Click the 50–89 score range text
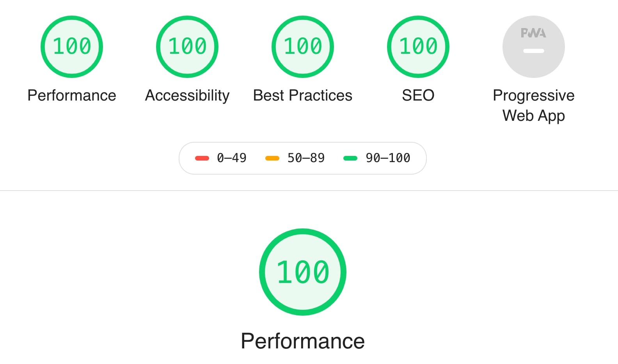This screenshot has height=364, width=618. coord(306,158)
